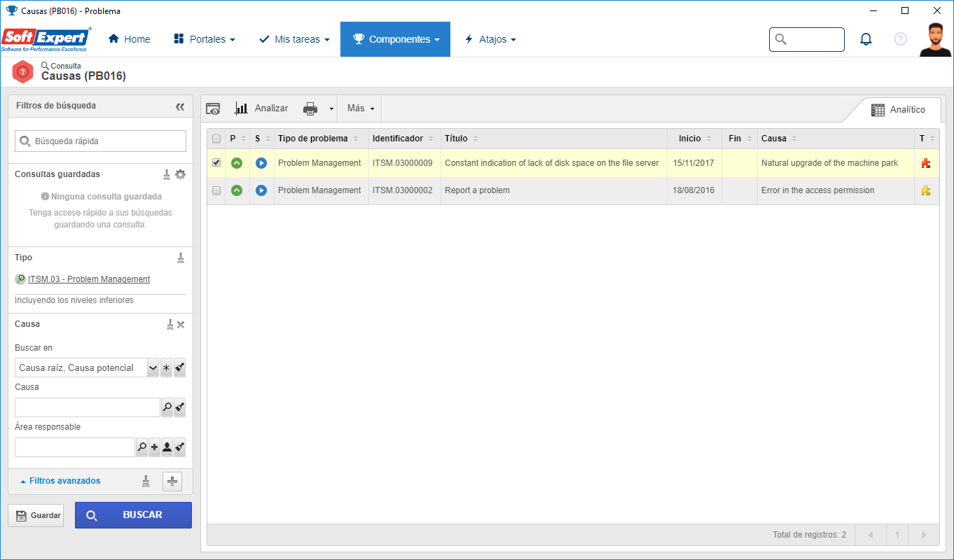
Task: Click the BUSCAR button
Action: point(133,515)
